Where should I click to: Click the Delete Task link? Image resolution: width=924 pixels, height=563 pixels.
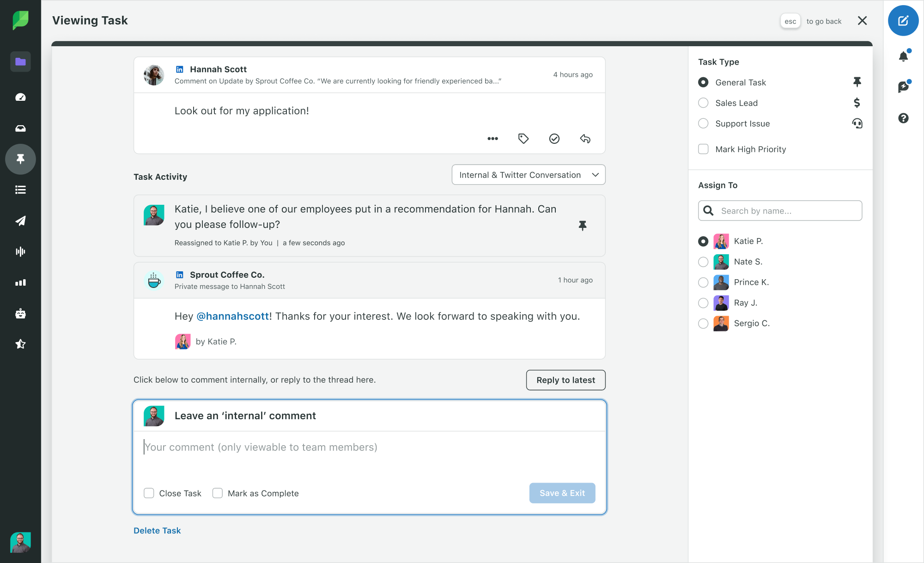[157, 530]
